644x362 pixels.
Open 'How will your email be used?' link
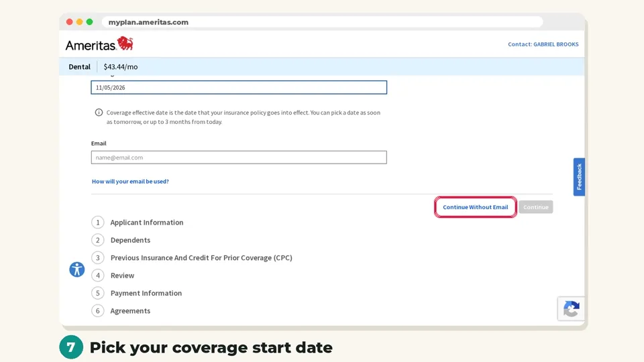[130, 182]
